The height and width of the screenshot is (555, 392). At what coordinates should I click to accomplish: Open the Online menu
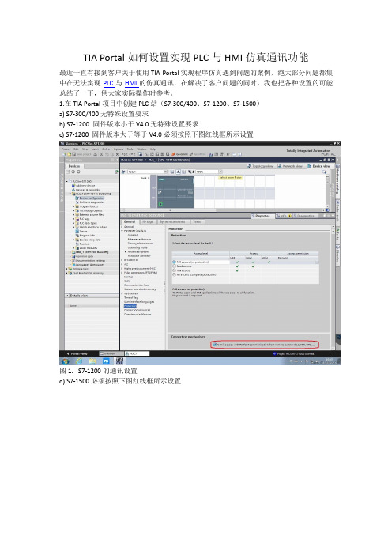(x=106, y=149)
